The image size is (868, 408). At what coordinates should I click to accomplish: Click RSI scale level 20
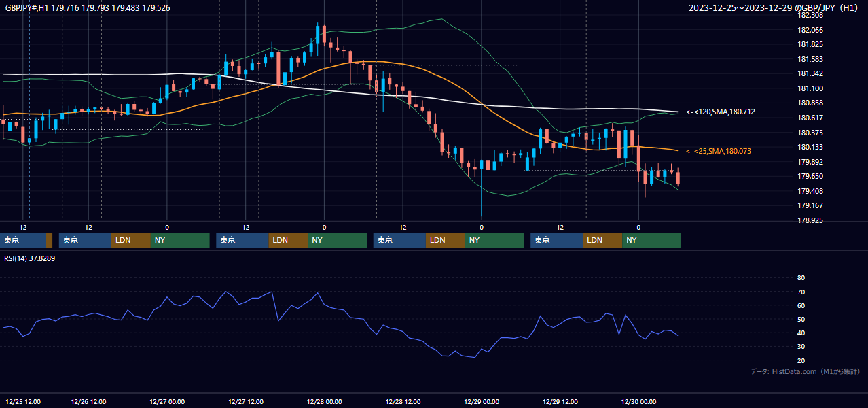pyautogui.click(x=801, y=360)
